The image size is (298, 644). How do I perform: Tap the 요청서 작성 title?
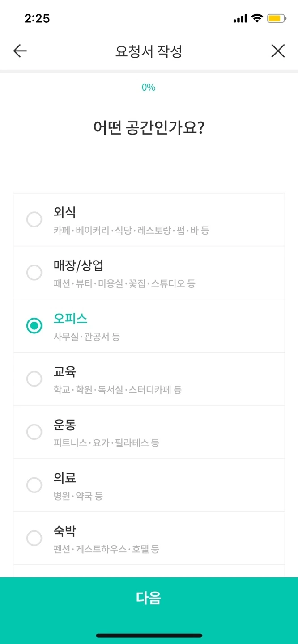pyautogui.click(x=149, y=51)
